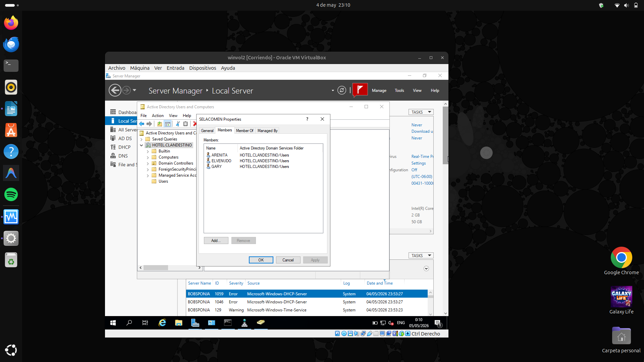The height and width of the screenshot is (362, 644).
Task: Click the Server Manager back arrow button
Action: pyautogui.click(x=115, y=90)
